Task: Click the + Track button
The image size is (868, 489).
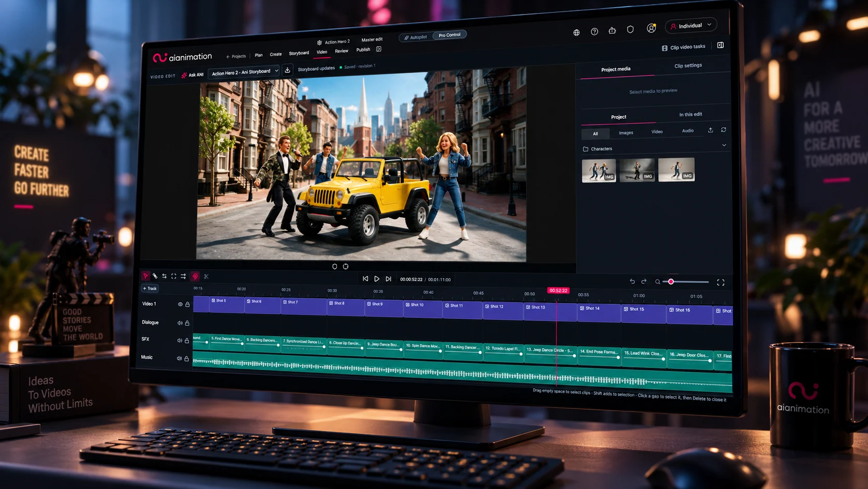Action: (x=150, y=288)
